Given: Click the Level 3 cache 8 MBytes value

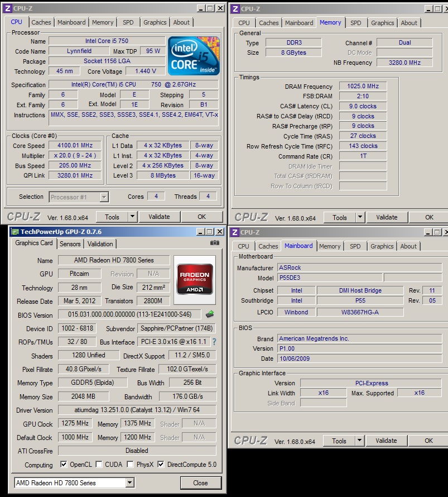Looking at the screenshot, I should pyautogui.click(x=163, y=175).
